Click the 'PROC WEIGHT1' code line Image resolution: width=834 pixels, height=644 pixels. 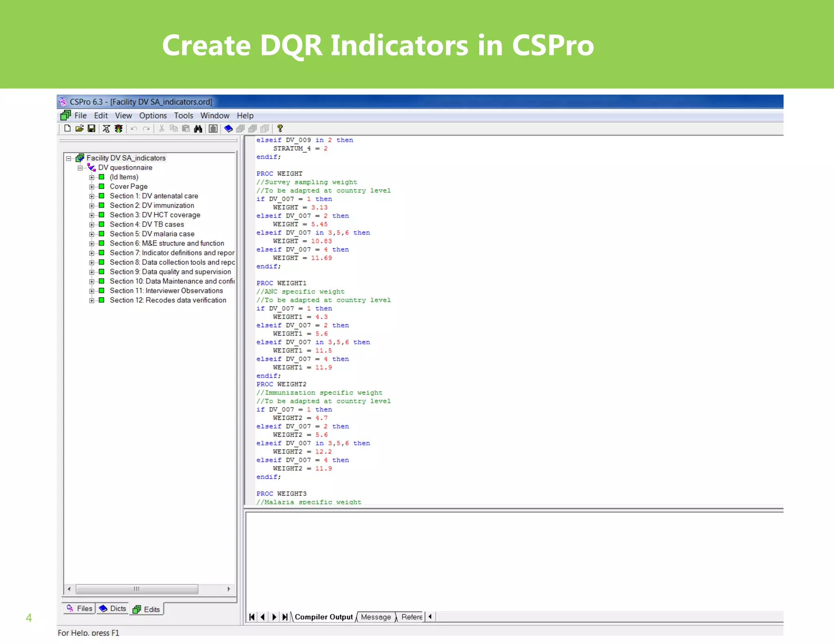point(281,283)
